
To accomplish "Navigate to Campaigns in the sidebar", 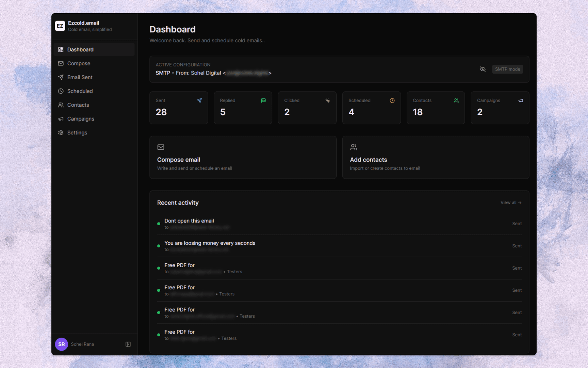I will coord(94,119).
